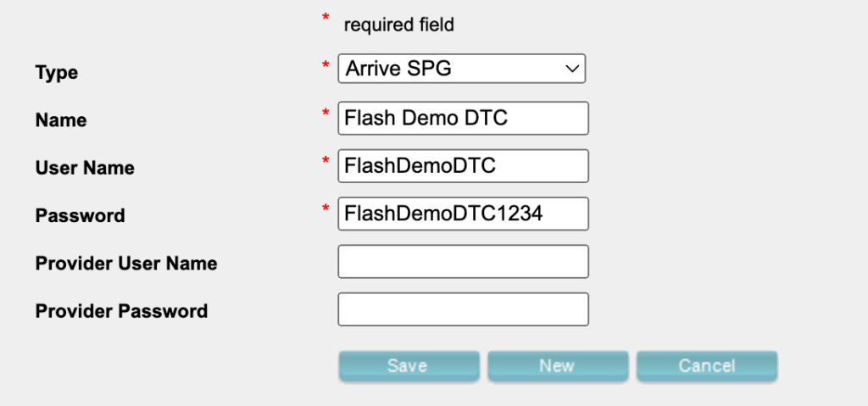Select the Password field showing FlashDemoDTC1234
Viewport: 868px width, 406px height.
[x=463, y=214]
